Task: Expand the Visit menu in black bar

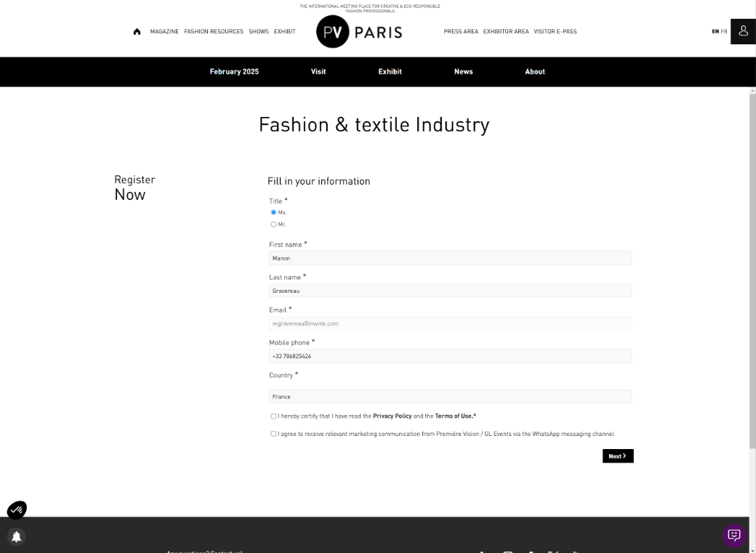Action: [318, 71]
